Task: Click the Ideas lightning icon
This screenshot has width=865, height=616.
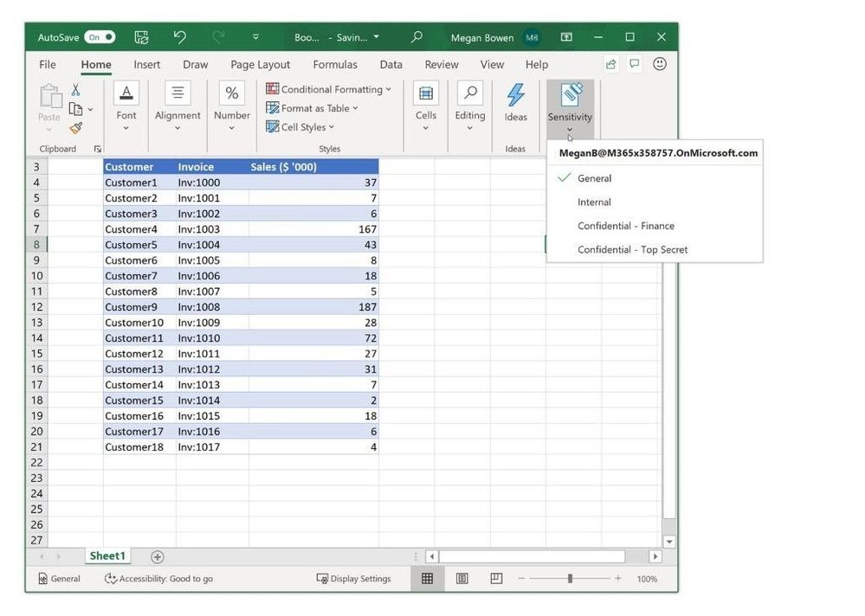Action: tap(516, 96)
